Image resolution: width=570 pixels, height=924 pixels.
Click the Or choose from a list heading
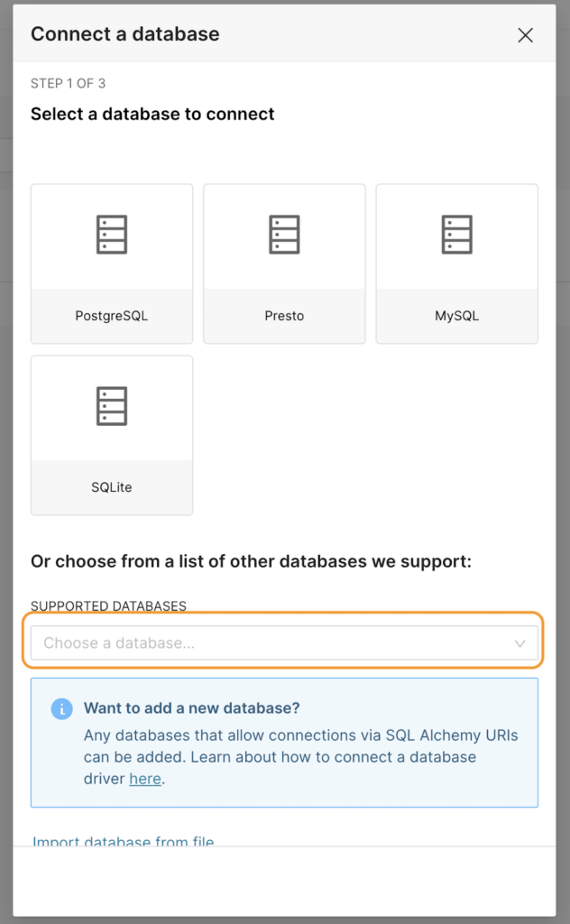click(x=251, y=561)
